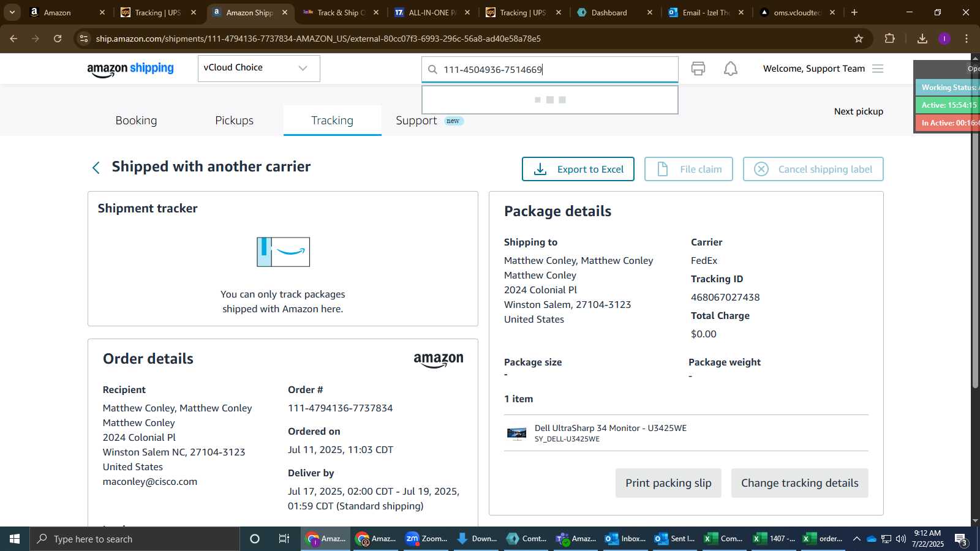
Task: Switch to the ALL-IN-ONE browser tab
Action: (432, 12)
